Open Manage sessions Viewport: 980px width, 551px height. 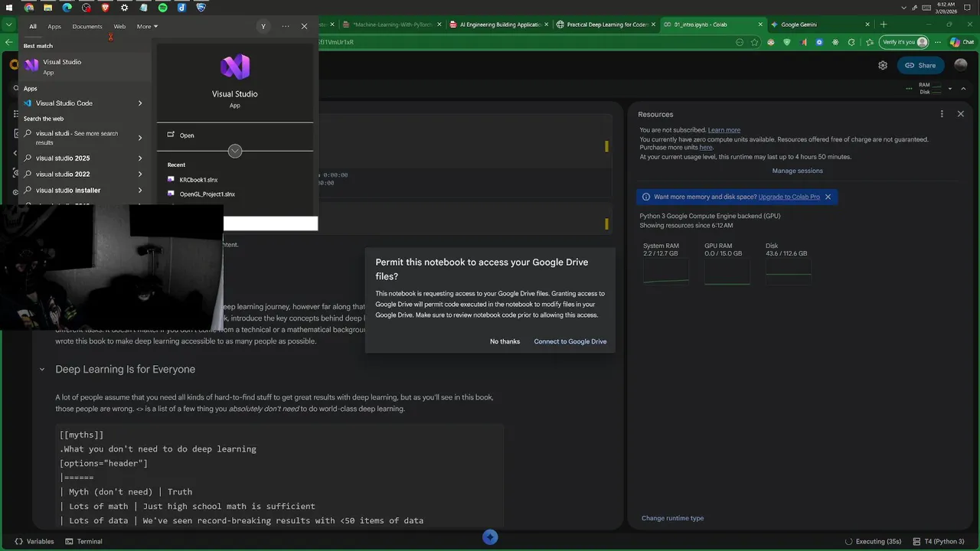tap(797, 171)
